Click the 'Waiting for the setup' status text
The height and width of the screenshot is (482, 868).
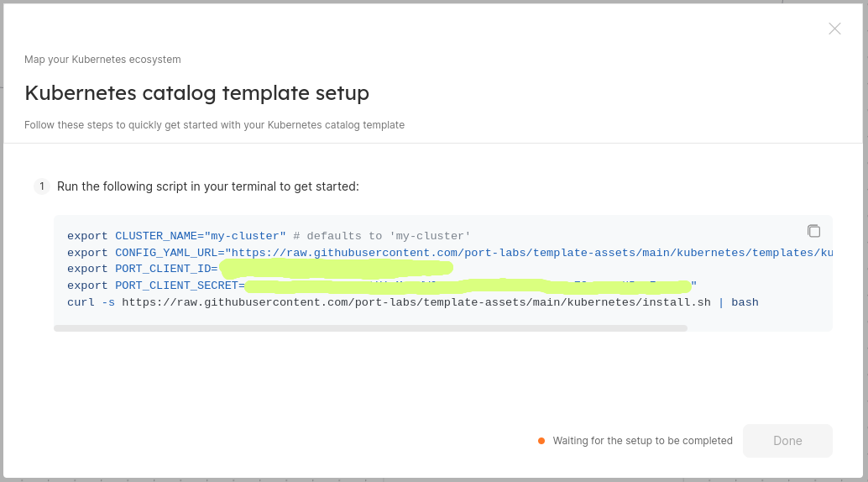pyautogui.click(x=642, y=441)
